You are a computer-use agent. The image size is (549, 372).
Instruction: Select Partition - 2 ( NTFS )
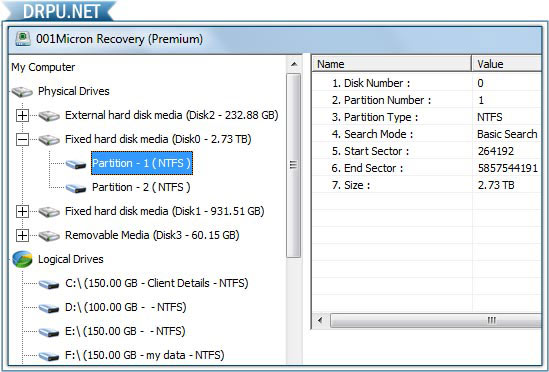click(141, 187)
